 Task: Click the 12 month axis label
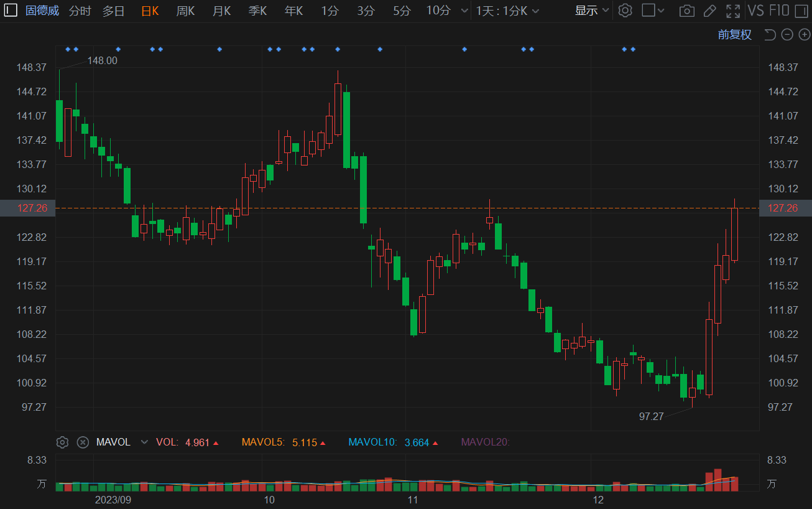pos(598,500)
